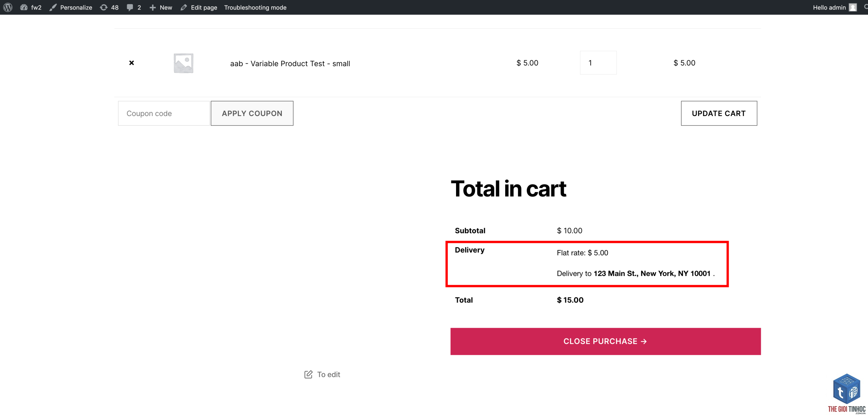Click the Update Cart button
The image size is (868, 415).
[x=719, y=113]
